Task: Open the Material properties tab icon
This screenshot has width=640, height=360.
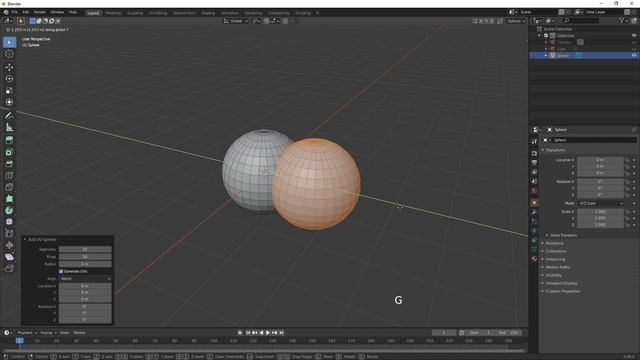Action: click(x=534, y=258)
